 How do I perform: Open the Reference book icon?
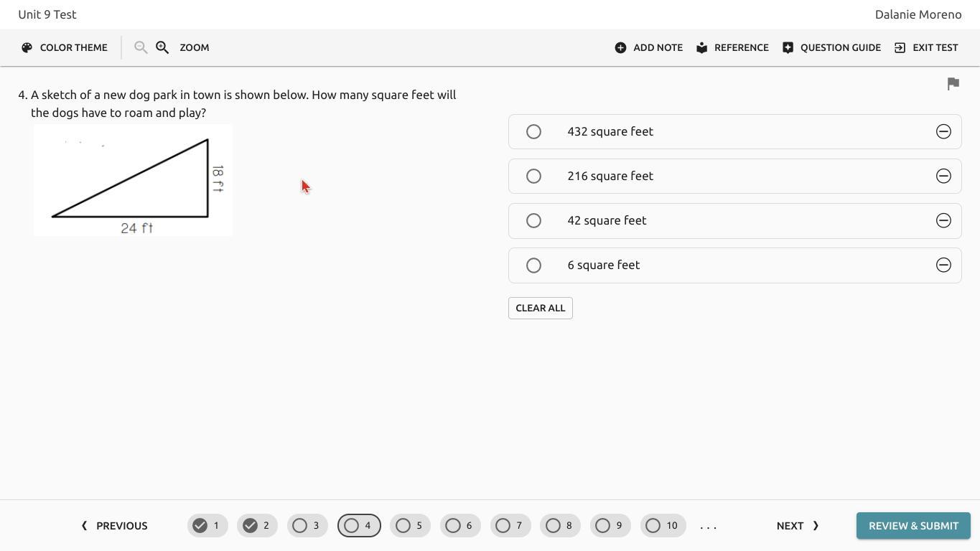pos(702,47)
